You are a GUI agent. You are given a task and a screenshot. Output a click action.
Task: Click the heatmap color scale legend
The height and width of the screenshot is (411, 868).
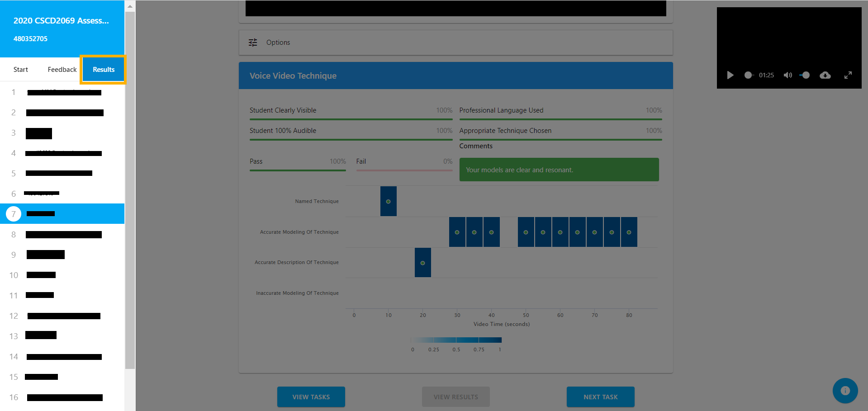click(x=456, y=340)
